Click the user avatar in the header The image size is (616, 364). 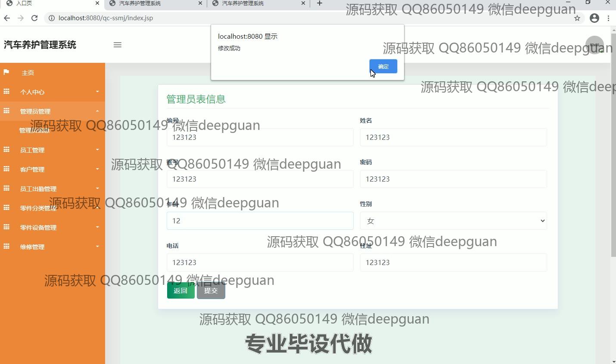click(x=594, y=45)
